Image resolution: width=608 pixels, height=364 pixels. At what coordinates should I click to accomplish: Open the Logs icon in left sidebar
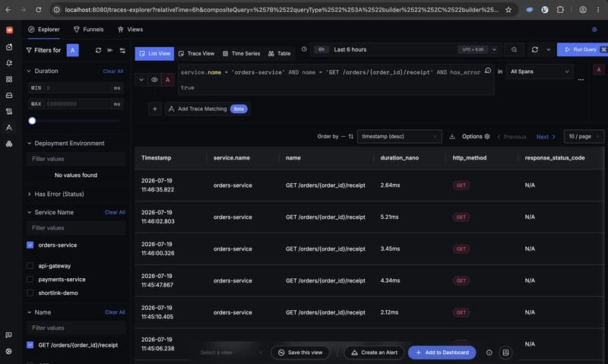[x=9, y=112]
